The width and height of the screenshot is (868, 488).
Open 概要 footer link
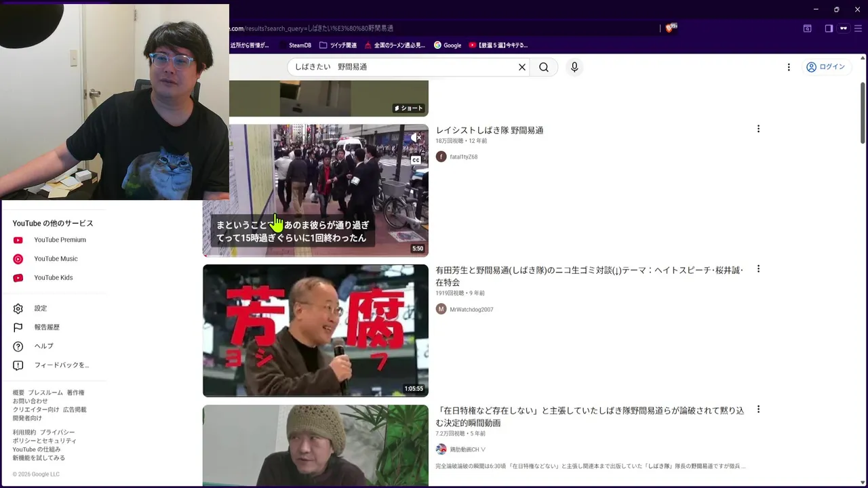coord(18,393)
